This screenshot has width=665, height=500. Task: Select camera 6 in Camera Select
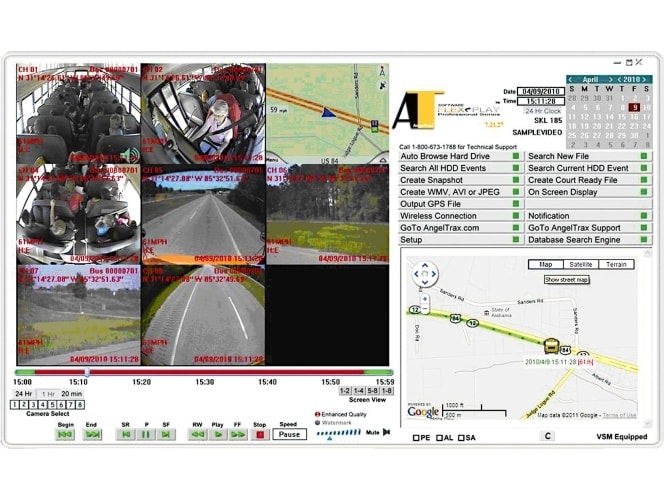61,405
